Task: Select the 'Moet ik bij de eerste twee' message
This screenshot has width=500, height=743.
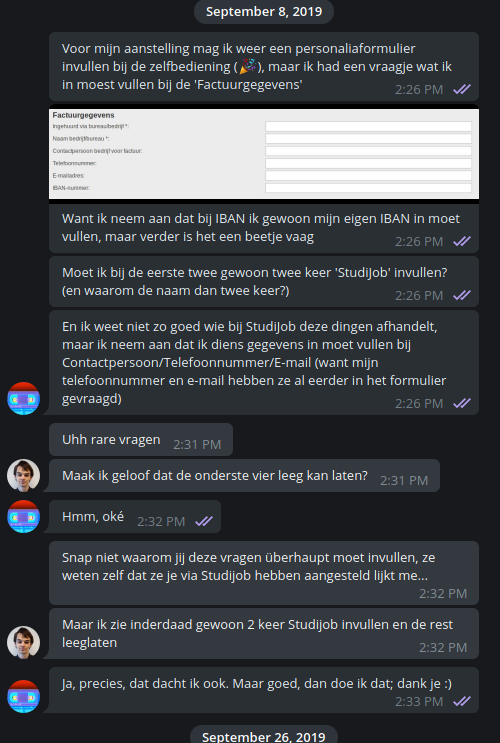Action: pos(264,281)
